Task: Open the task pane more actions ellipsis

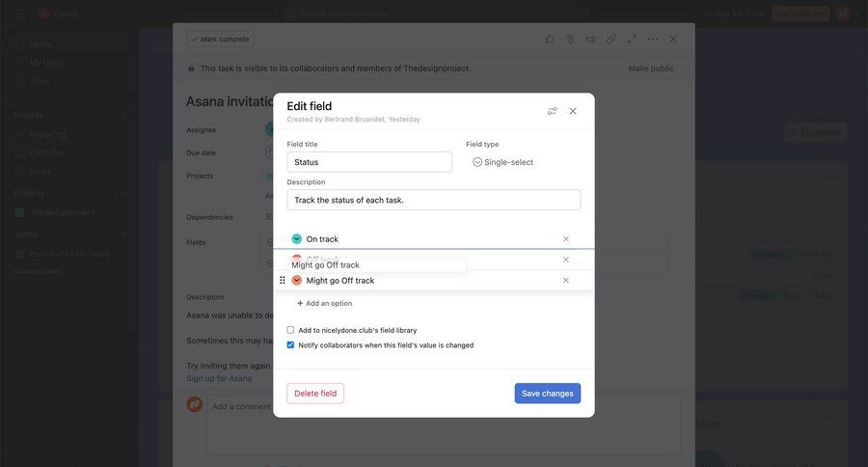Action: (653, 40)
